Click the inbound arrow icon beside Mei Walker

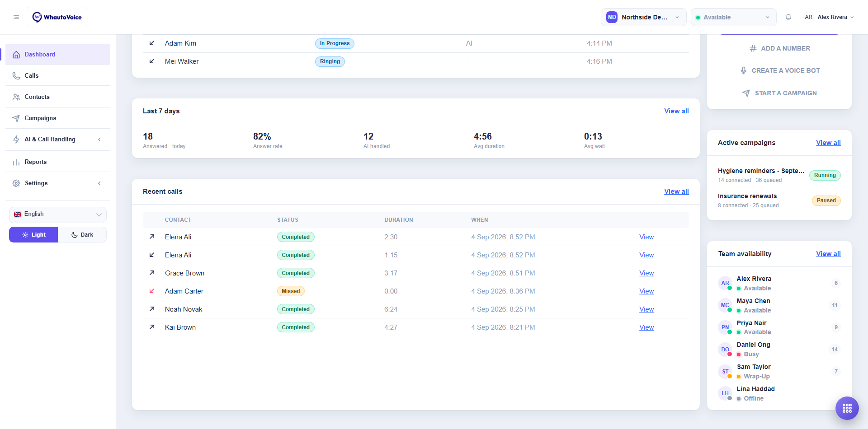[152, 61]
